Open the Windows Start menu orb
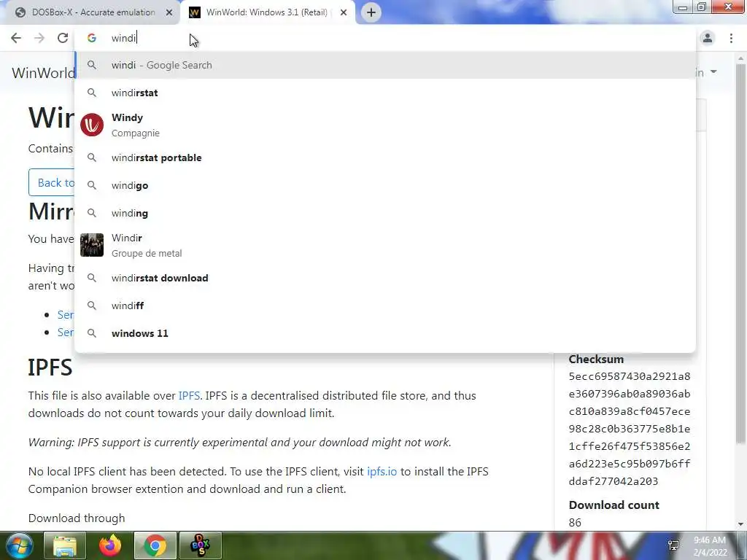The height and width of the screenshot is (560, 747). pos(18,545)
